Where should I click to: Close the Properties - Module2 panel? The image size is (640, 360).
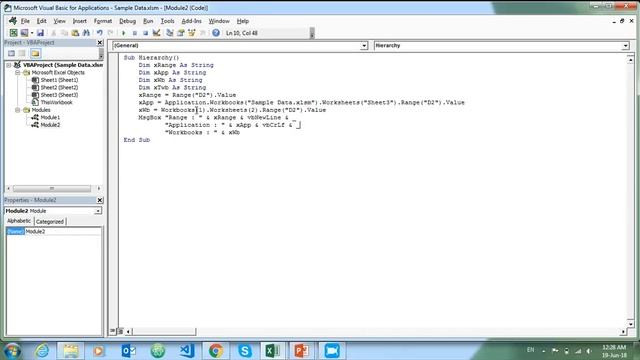tap(100, 200)
